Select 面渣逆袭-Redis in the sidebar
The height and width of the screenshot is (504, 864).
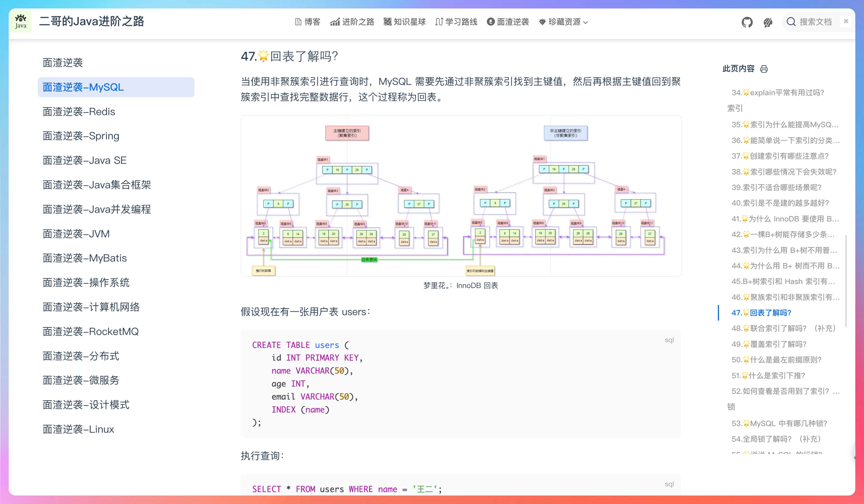point(79,112)
